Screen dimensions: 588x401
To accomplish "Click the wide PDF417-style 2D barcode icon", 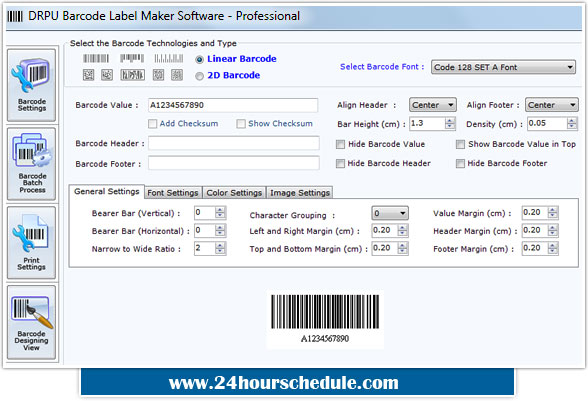I will coord(132,75).
